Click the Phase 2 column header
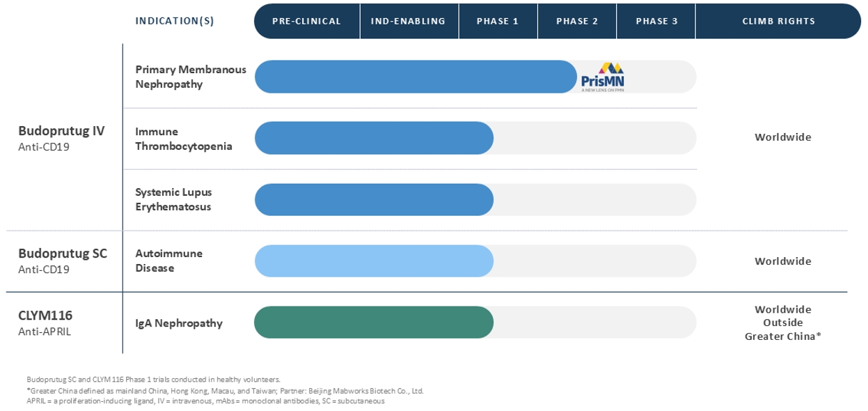Image resolution: width=868 pixels, height=411 pixels. pyautogui.click(x=577, y=21)
